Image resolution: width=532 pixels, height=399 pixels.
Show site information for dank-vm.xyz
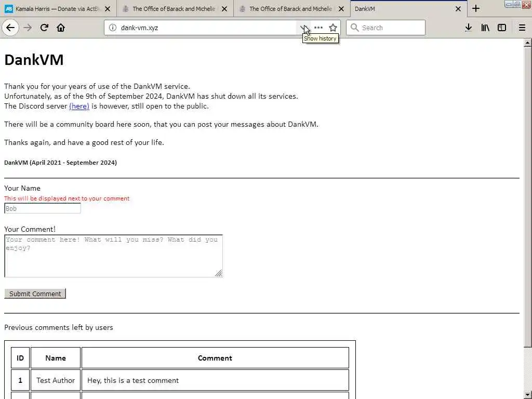[113, 28]
